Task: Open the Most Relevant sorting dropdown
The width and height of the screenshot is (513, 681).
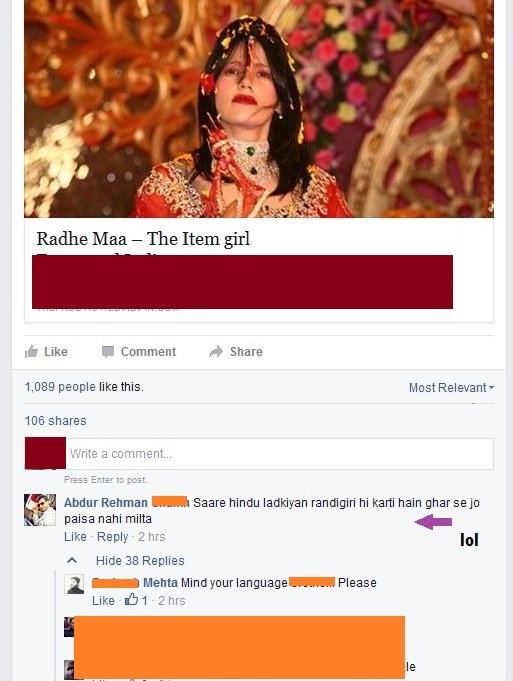Action: point(451,387)
